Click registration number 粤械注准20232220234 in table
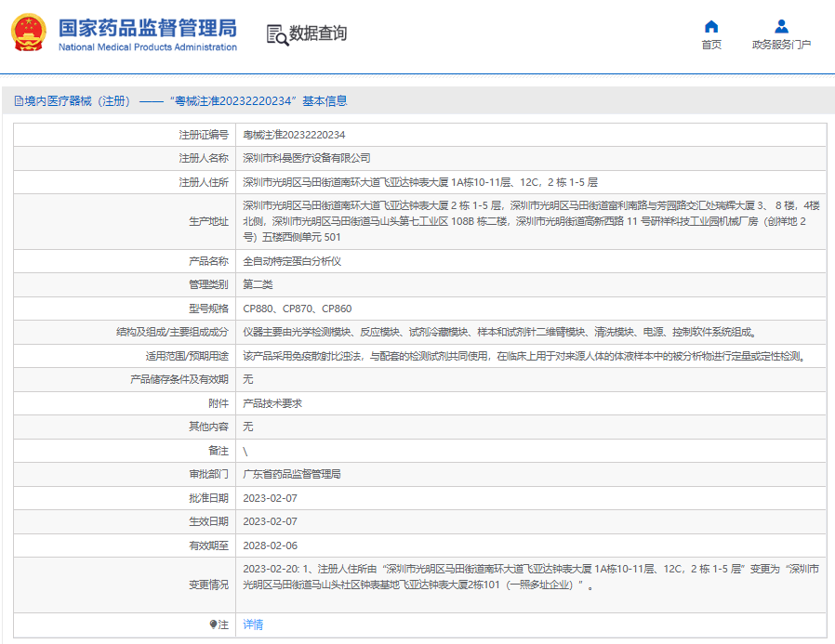835x644 pixels. click(294, 135)
